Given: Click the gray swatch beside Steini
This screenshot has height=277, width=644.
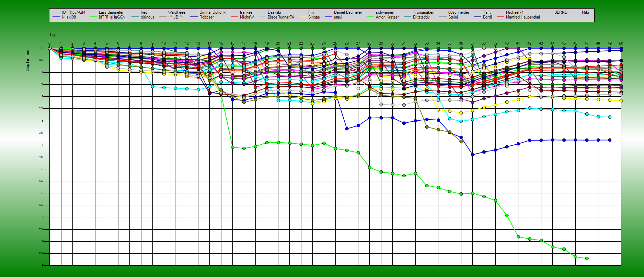Looking at the screenshot, I should click(442, 17).
